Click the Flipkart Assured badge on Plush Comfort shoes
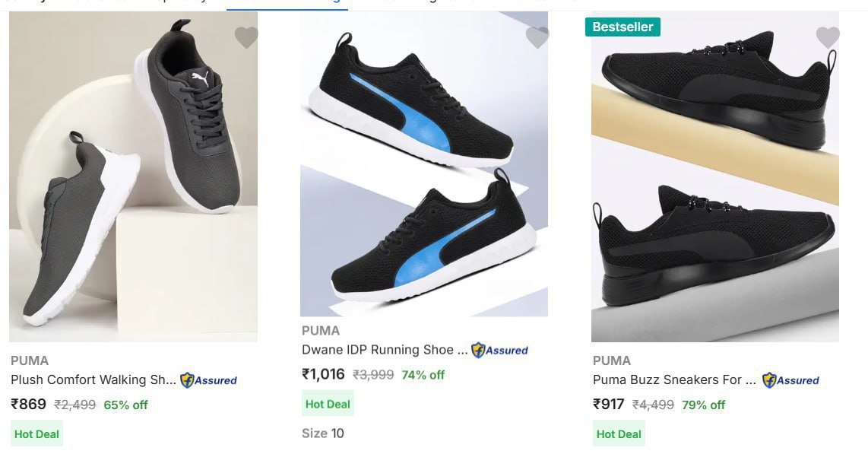The image size is (868, 451). [x=211, y=380]
